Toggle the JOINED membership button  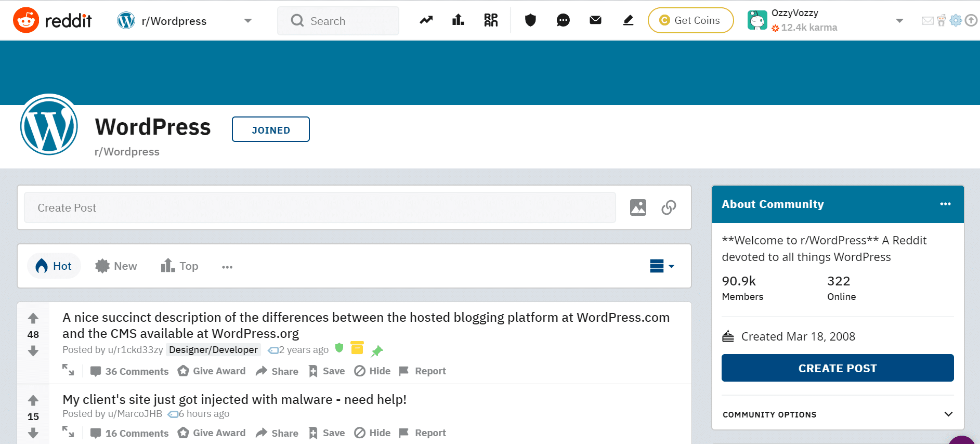[270, 129]
